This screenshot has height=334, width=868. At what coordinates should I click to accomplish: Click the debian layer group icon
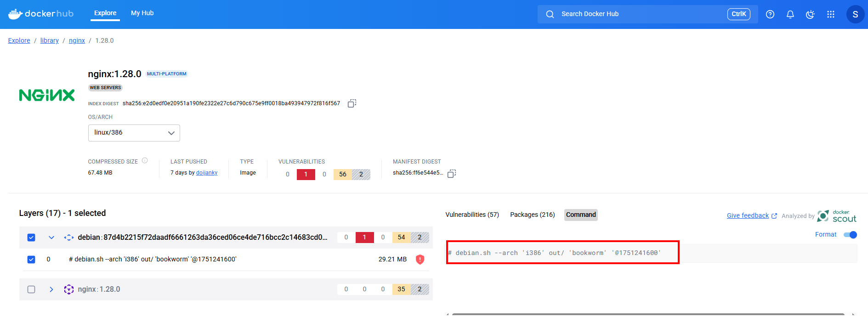pos(69,238)
